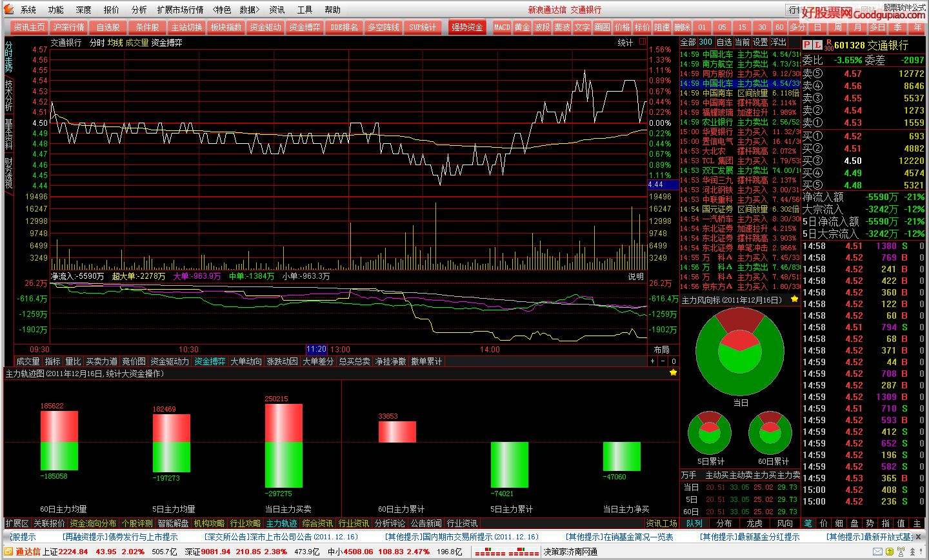The width and height of the screenshot is (929, 560).
Task: Click the minus zoom button under the chart
Action: (x=663, y=361)
